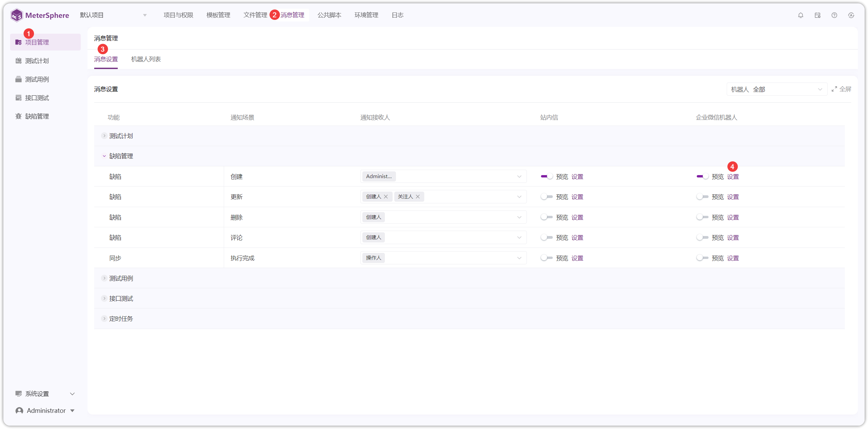Open the language switch icon in header

coord(851,15)
